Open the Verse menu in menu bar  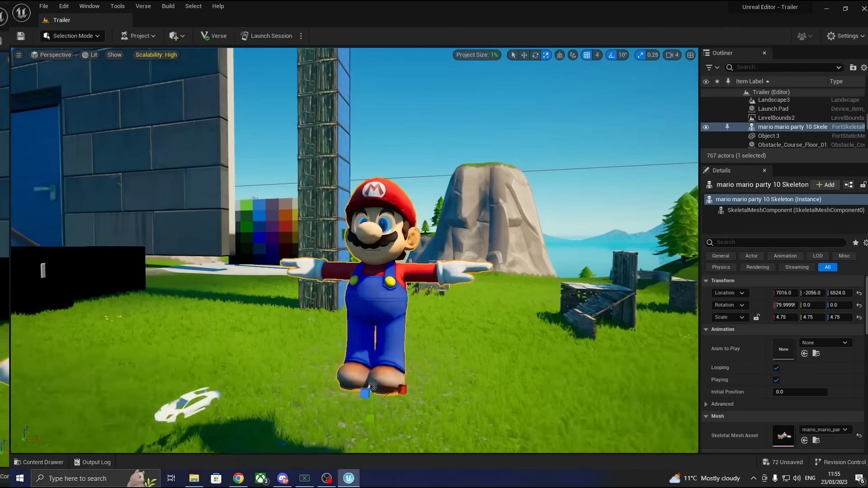pos(143,6)
